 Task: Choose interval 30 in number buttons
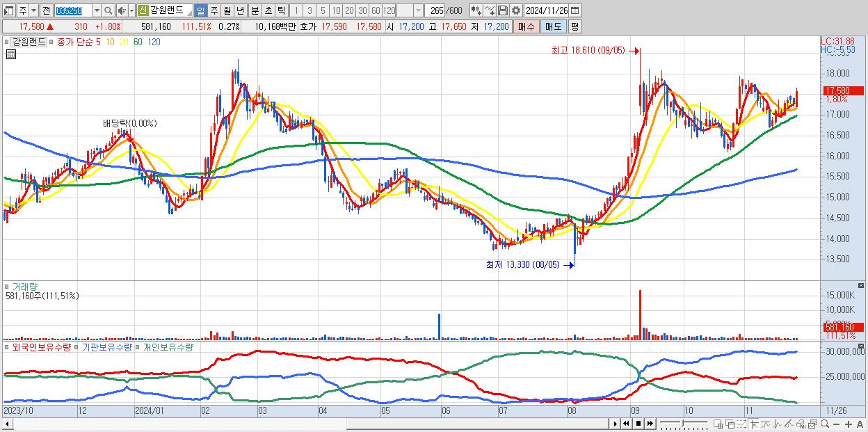362,10
